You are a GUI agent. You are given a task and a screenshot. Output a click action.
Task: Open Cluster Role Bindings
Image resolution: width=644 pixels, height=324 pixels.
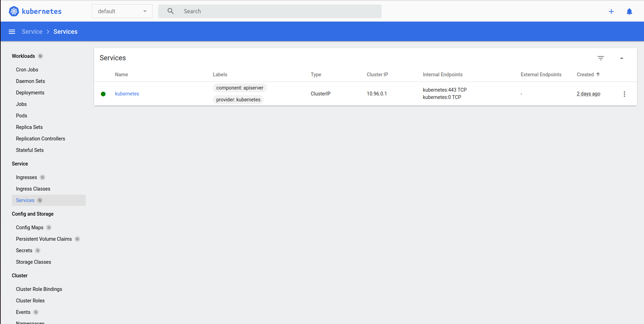pyautogui.click(x=39, y=289)
